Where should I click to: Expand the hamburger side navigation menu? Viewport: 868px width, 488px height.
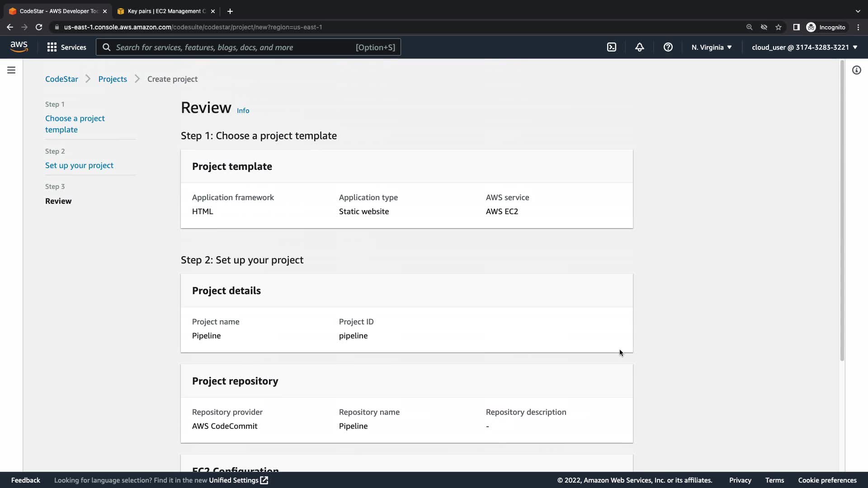11,70
